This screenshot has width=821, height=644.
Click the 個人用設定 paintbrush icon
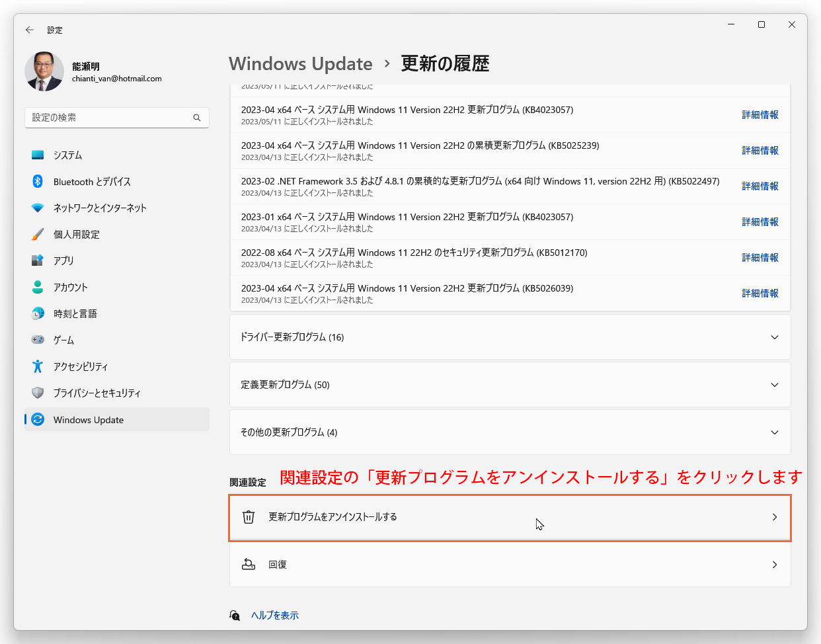click(38, 234)
